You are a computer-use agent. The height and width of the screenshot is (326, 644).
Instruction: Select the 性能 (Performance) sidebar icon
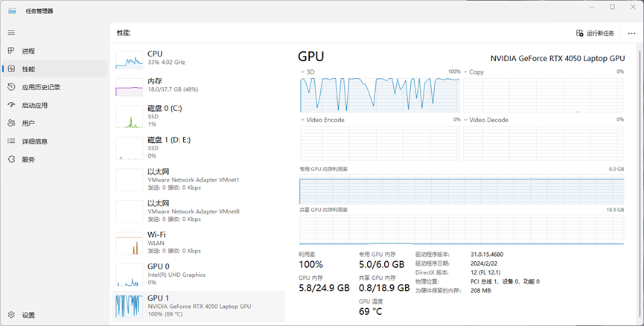[x=11, y=69]
